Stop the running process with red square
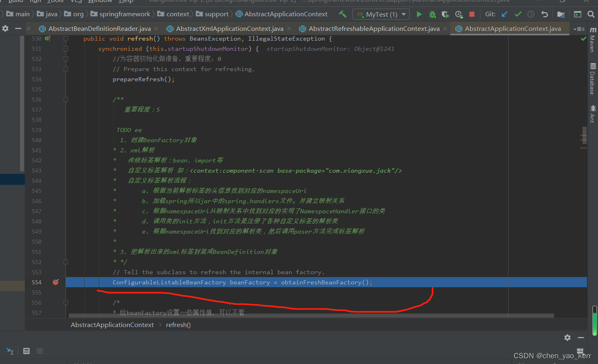This screenshot has height=364, width=598. [472, 14]
